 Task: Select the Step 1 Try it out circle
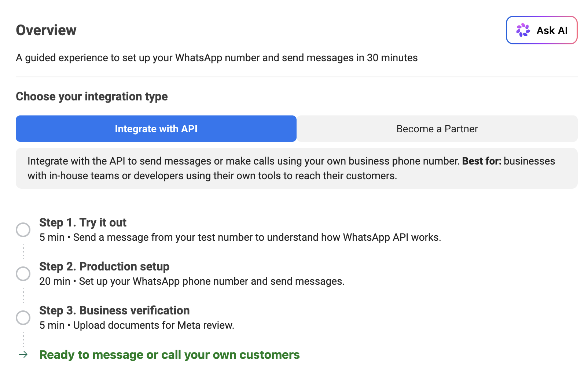click(23, 230)
